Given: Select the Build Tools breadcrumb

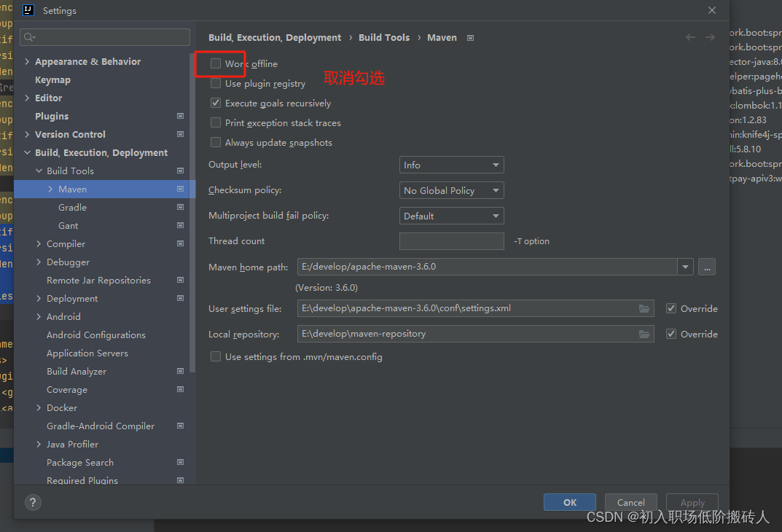Looking at the screenshot, I should pos(384,37).
